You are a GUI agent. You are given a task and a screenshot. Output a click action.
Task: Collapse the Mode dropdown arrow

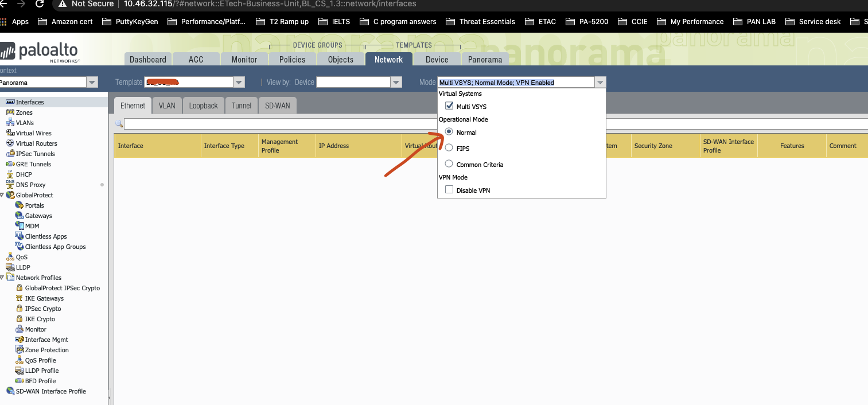click(x=600, y=83)
